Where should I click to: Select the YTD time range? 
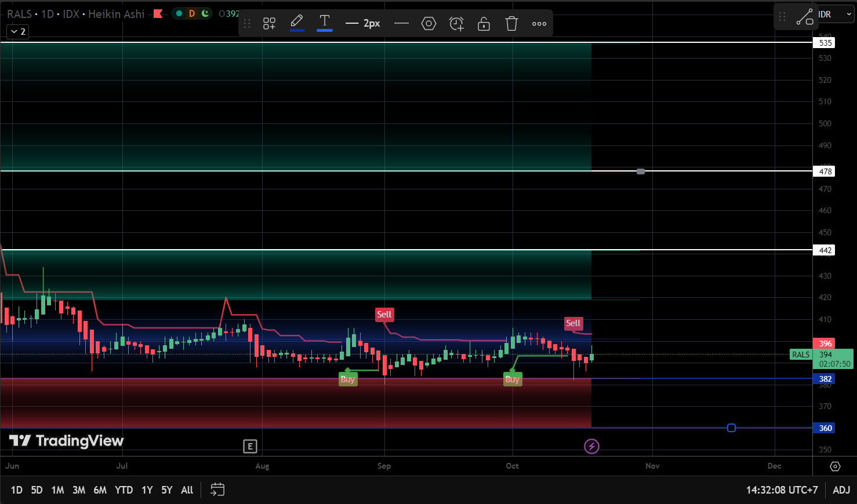124,490
